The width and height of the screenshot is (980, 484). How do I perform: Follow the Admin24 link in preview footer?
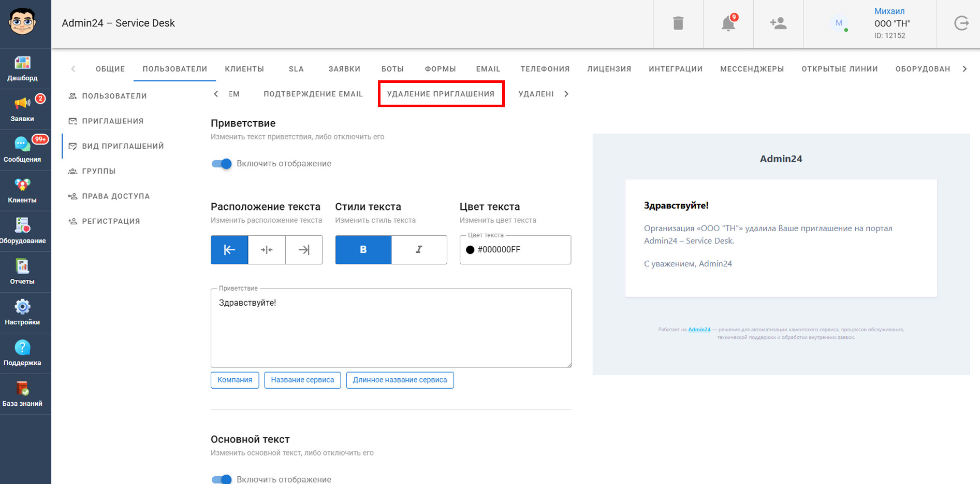[699, 330]
